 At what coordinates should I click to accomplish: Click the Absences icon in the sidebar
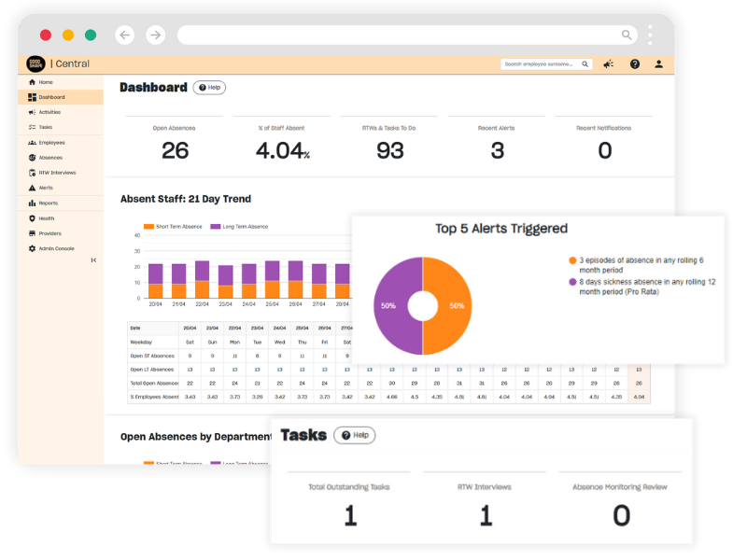point(32,158)
